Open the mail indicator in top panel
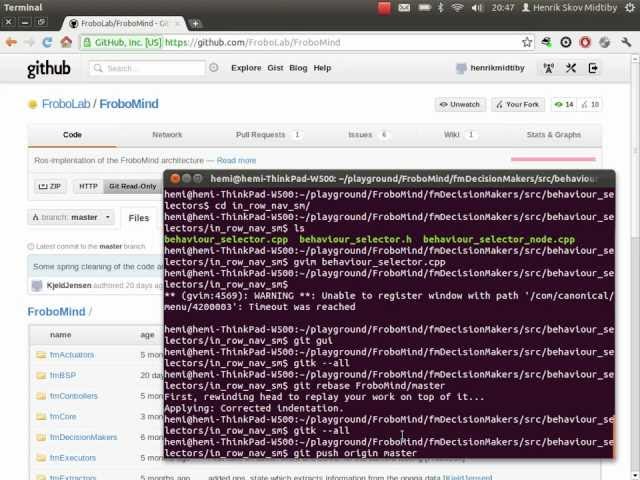640x480 pixels. click(x=404, y=7)
